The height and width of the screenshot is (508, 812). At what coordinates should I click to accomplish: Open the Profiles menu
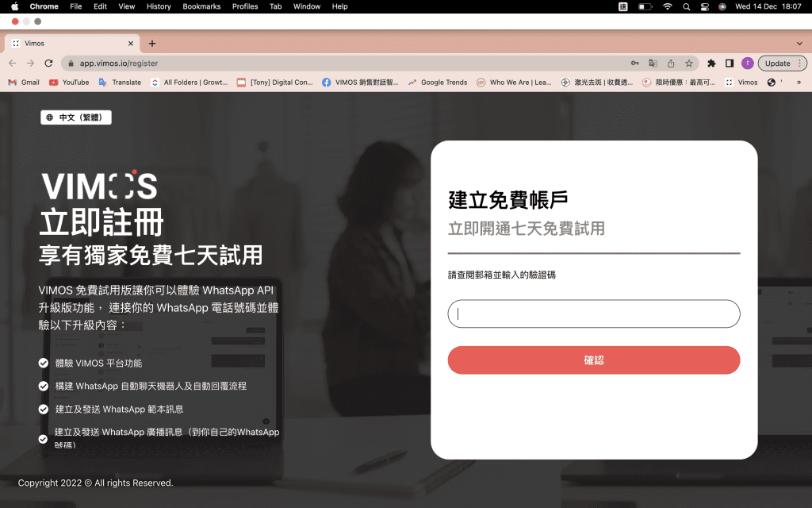(245, 6)
